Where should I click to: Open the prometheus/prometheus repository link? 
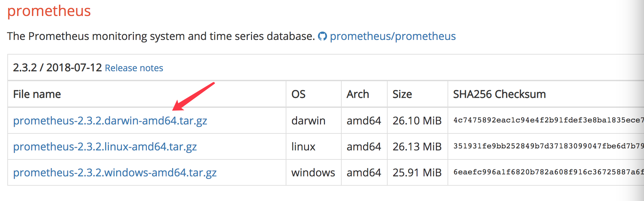click(x=393, y=36)
